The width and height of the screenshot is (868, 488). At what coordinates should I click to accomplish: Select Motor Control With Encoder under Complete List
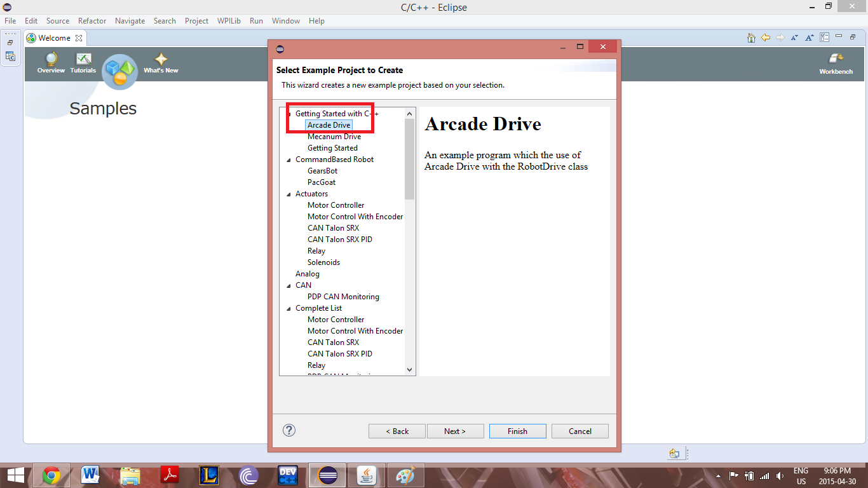pos(355,331)
